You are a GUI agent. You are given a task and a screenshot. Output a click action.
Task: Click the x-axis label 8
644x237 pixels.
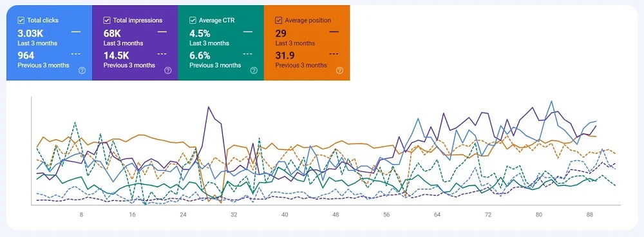pyautogui.click(x=81, y=214)
